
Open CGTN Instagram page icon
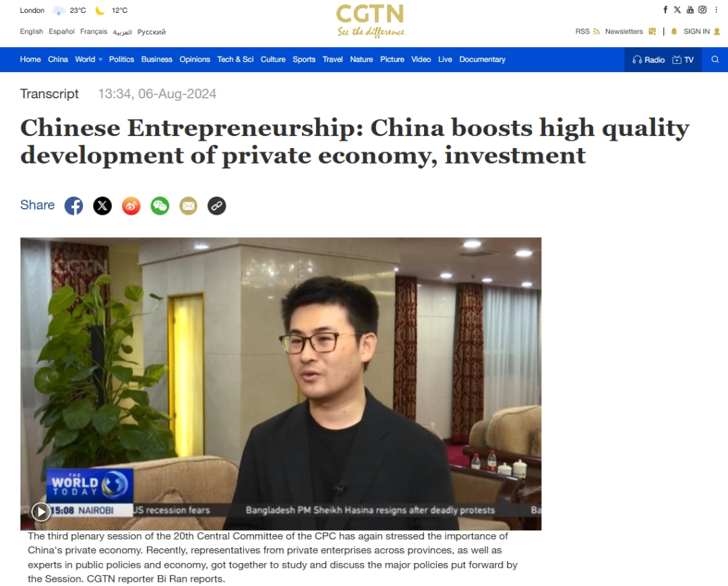click(702, 9)
